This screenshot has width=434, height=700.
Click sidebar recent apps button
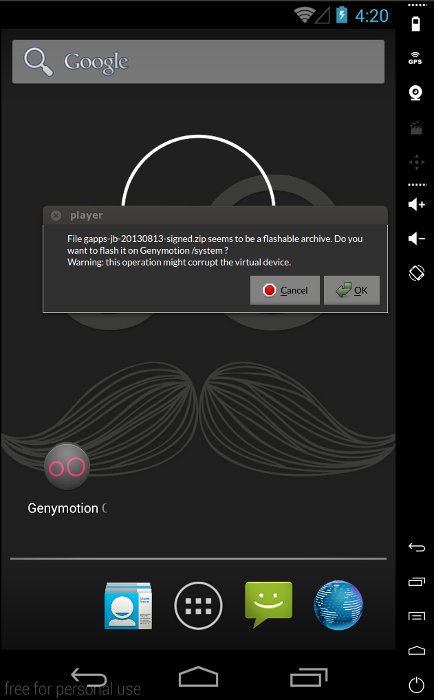click(417, 581)
